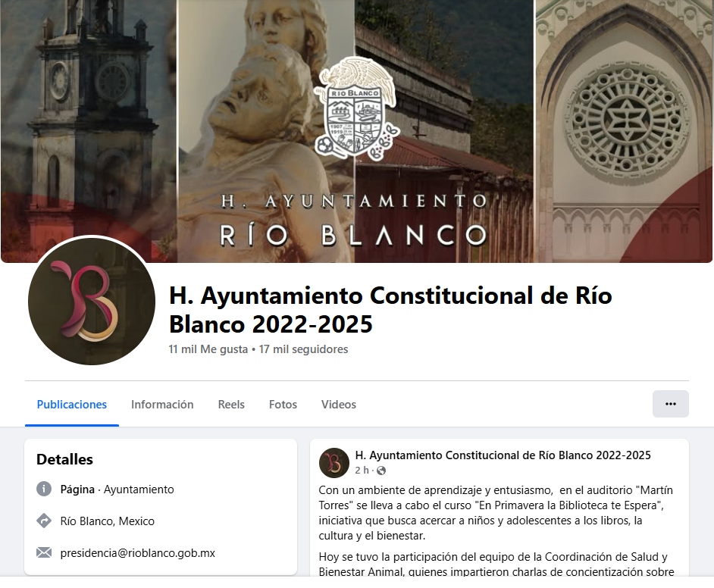Open the post author name link

click(503, 455)
